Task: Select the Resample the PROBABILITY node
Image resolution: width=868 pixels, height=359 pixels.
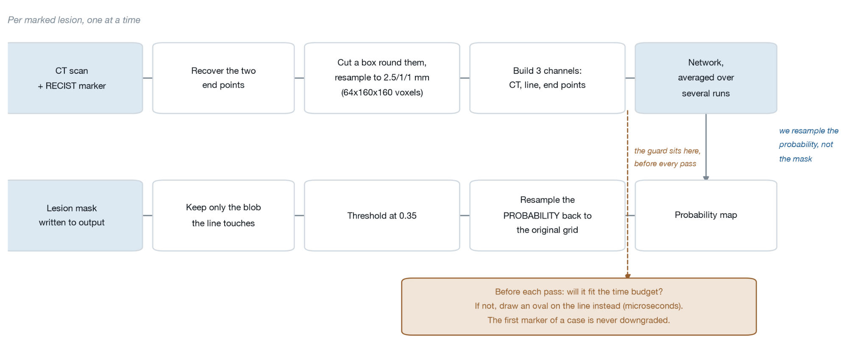Action: [x=547, y=215]
